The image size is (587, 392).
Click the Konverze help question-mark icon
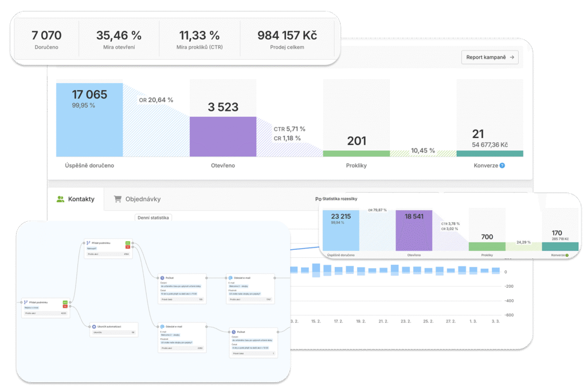coord(502,166)
